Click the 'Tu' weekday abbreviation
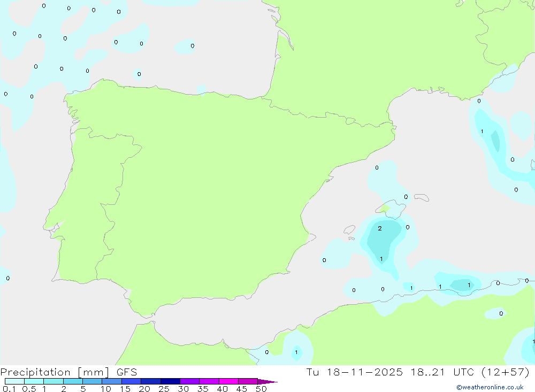Viewport: 535px width, 392px height. pyautogui.click(x=312, y=372)
